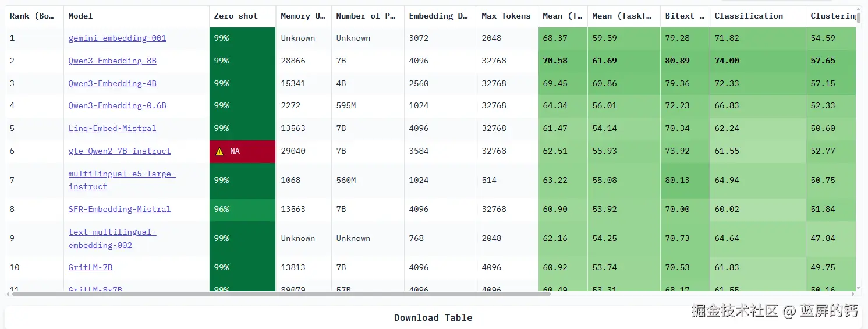Select the 68.37 mean score cell

tap(563, 38)
